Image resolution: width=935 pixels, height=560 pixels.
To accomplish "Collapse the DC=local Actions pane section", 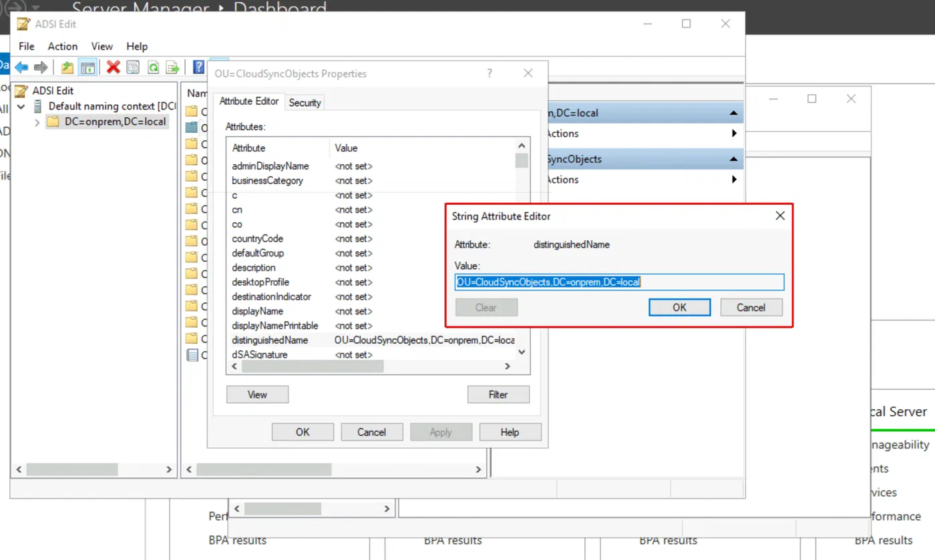I will pyautogui.click(x=733, y=113).
